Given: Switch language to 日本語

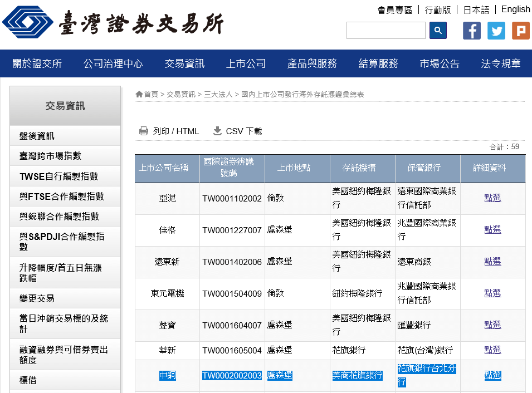Looking at the screenshot, I should 476,10.
